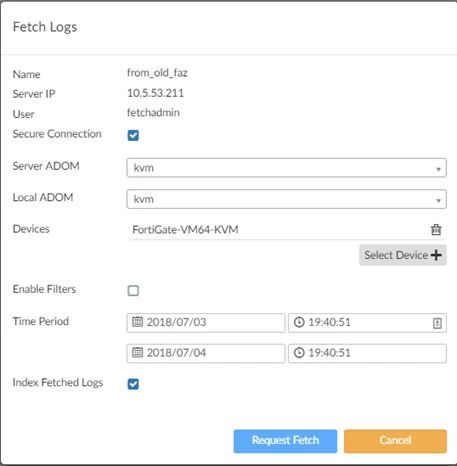Cancel the Fetch Logs dialog

click(x=395, y=441)
